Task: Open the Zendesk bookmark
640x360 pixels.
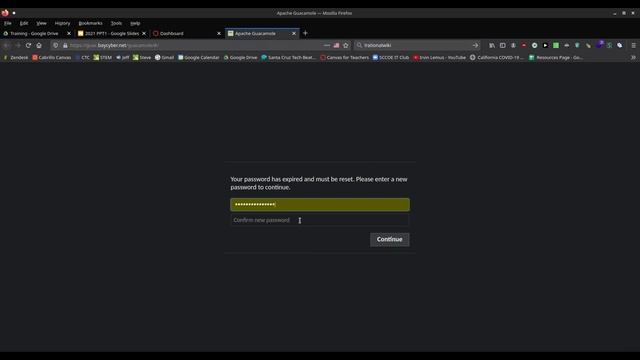Action: point(16,58)
